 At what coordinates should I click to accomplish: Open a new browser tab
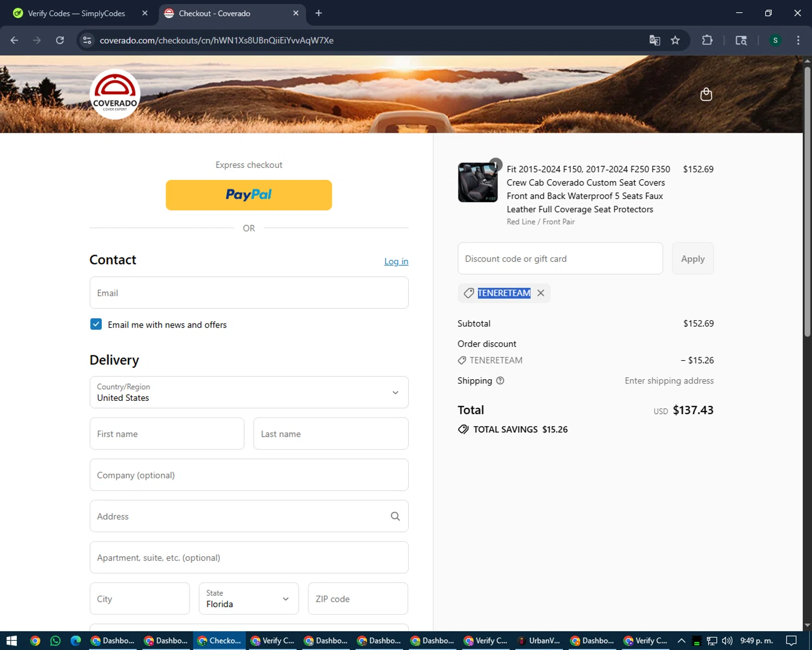point(319,13)
